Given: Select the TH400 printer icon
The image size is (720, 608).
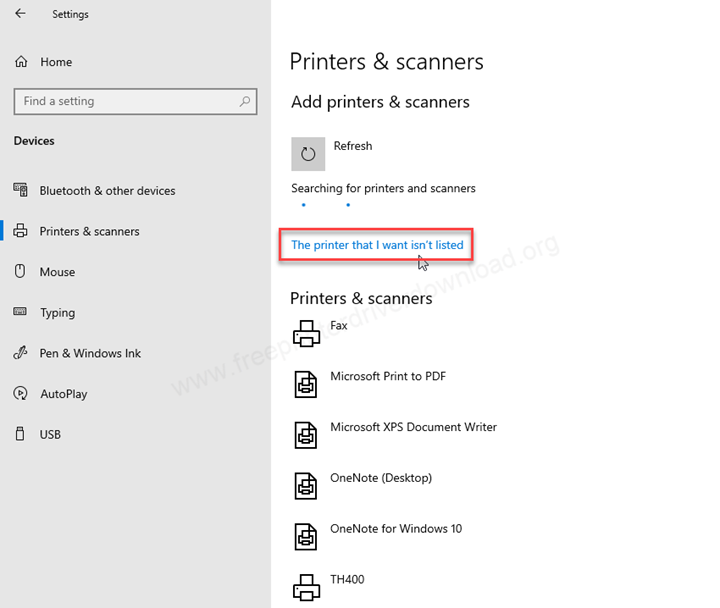Looking at the screenshot, I should 305,586.
